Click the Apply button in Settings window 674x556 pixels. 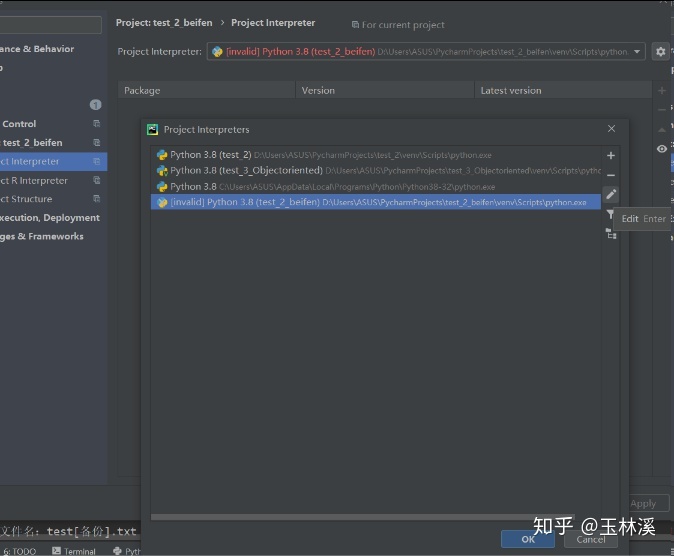coord(643,503)
